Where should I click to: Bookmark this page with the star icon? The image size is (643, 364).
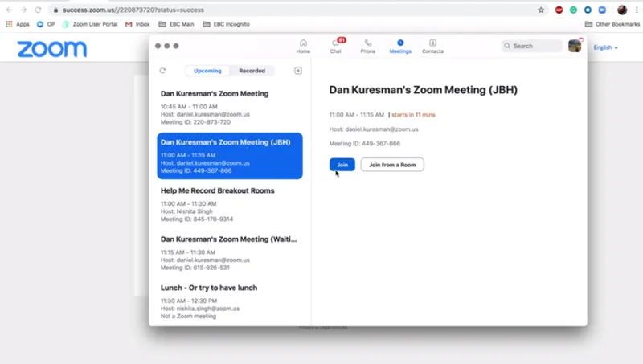click(x=541, y=10)
